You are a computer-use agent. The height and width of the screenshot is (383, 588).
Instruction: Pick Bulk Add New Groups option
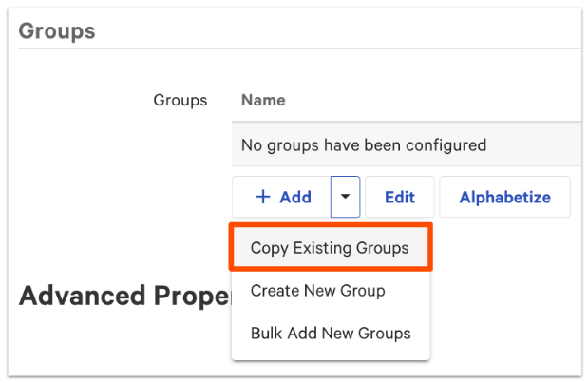pos(330,334)
